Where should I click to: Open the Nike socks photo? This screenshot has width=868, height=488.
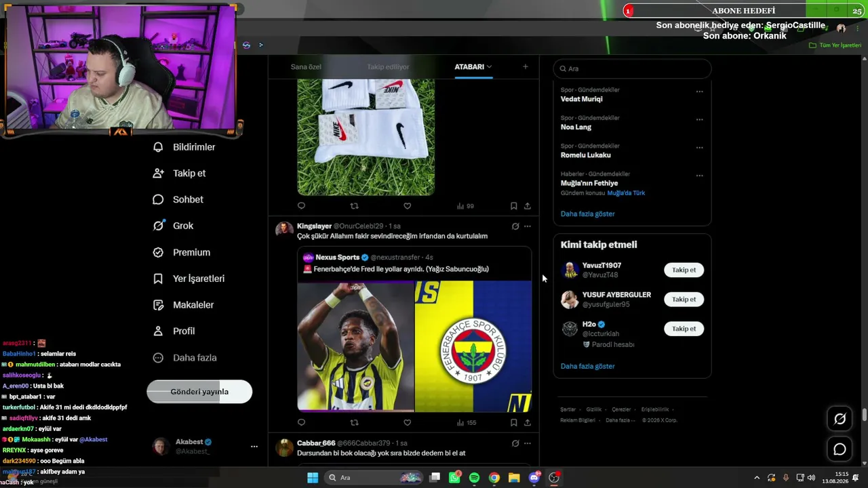[x=366, y=138]
